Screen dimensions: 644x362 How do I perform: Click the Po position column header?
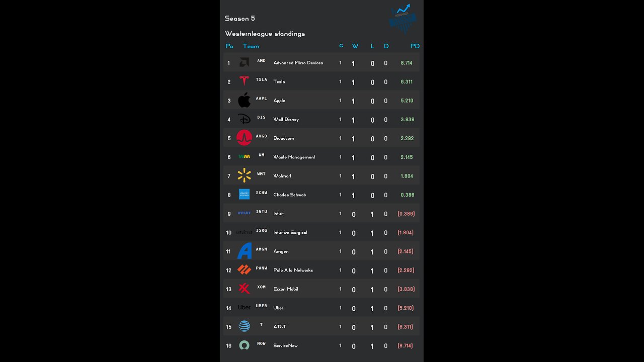point(229,46)
